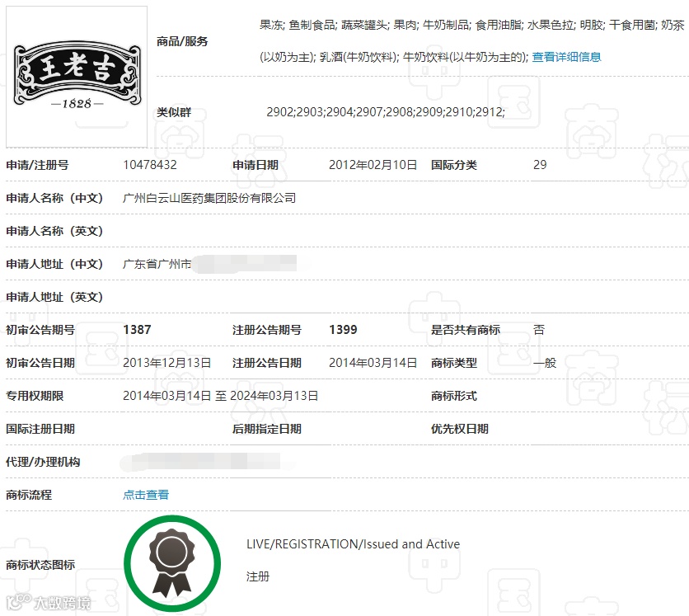689x616 pixels.
Task: Click the 类似群 label
Action: [x=174, y=112]
